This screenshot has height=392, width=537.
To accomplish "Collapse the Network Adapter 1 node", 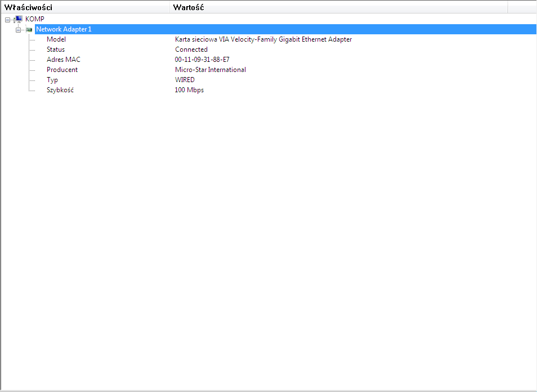I will [18, 30].
